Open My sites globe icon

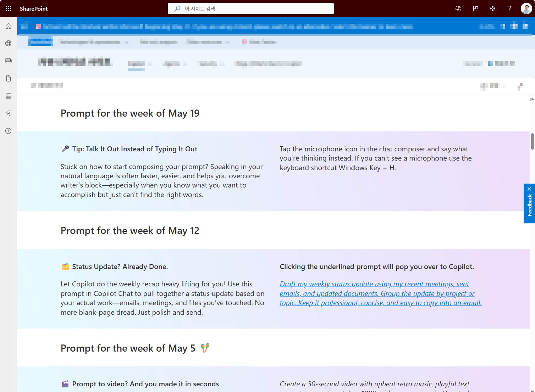pyautogui.click(x=9, y=43)
